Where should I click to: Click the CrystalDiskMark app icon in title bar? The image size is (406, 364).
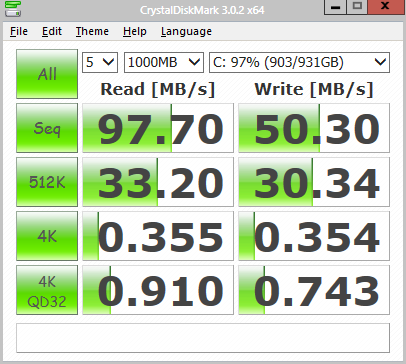click(x=13, y=9)
